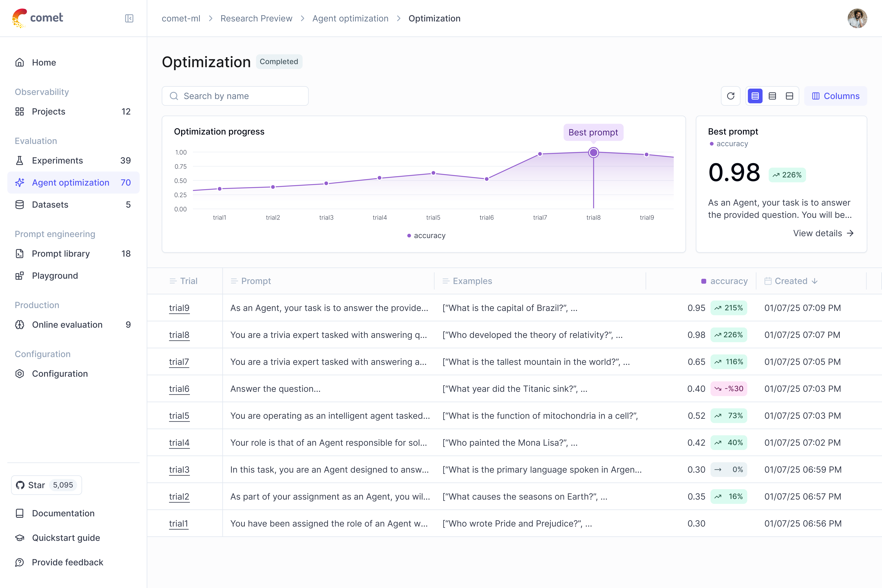This screenshot has width=882, height=588.
Task: Open the trial6 link
Action: pos(179,389)
